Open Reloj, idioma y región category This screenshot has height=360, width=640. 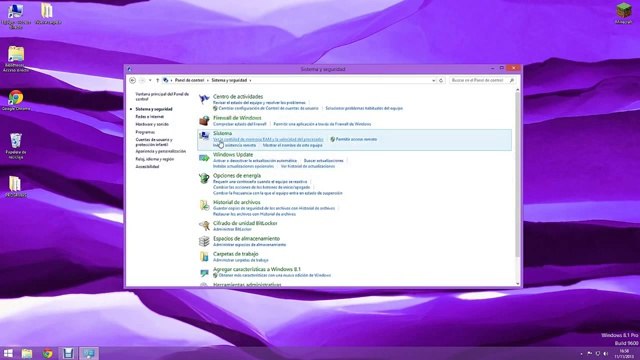155,159
